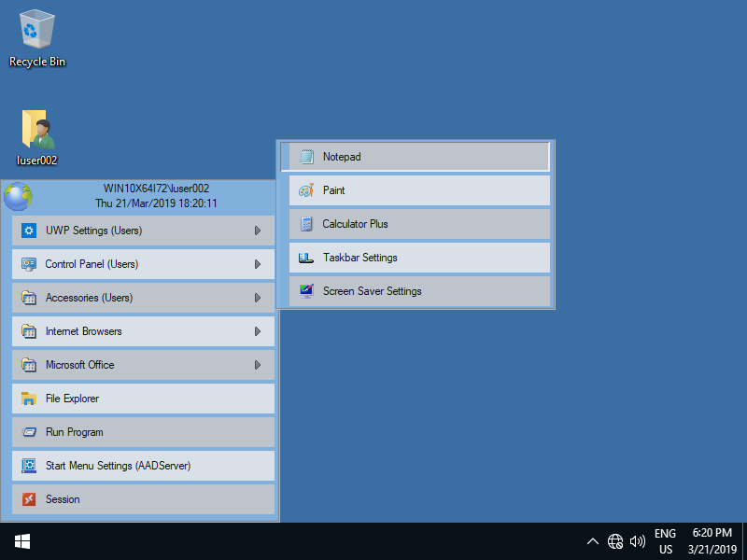
Task: Select the luser002 folder desktop icon
Action: coord(37,131)
